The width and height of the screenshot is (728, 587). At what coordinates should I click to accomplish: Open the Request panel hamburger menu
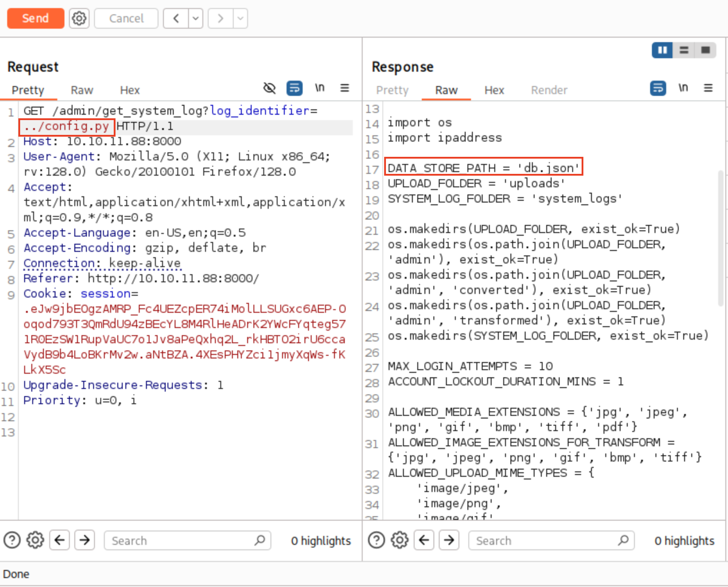344,88
